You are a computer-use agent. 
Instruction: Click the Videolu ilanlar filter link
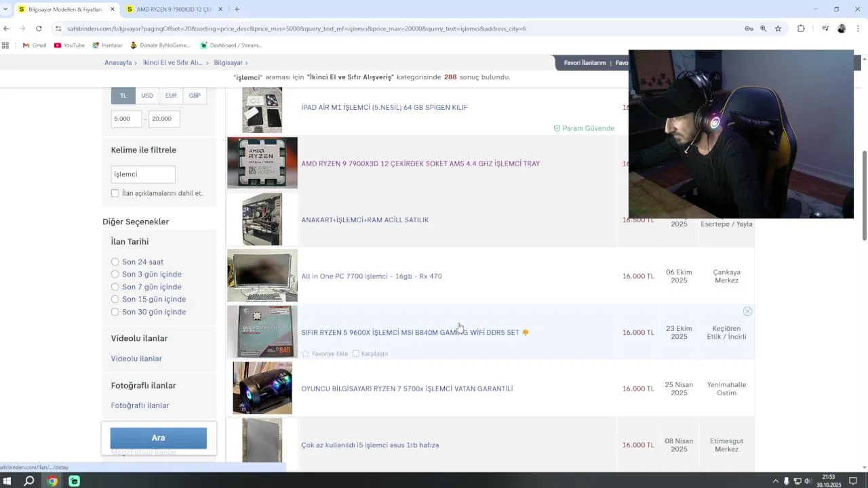[x=136, y=359]
